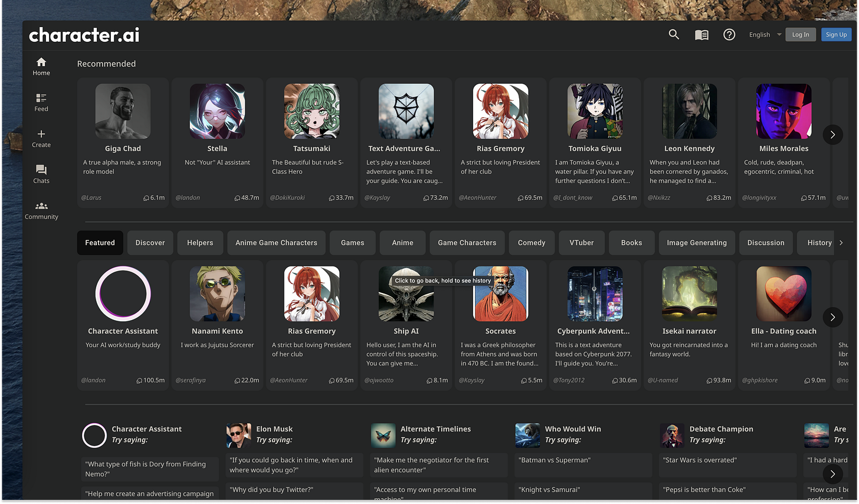The image size is (859, 504).
Task: Switch to the Helpers tab
Action: 200,243
